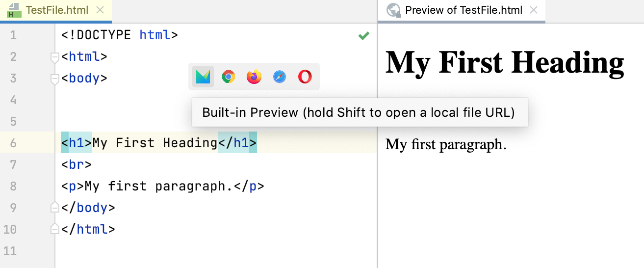This screenshot has height=268, width=644.
Task: Click the fold marker at closing html tag
Action: pyautogui.click(x=54, y=230)
